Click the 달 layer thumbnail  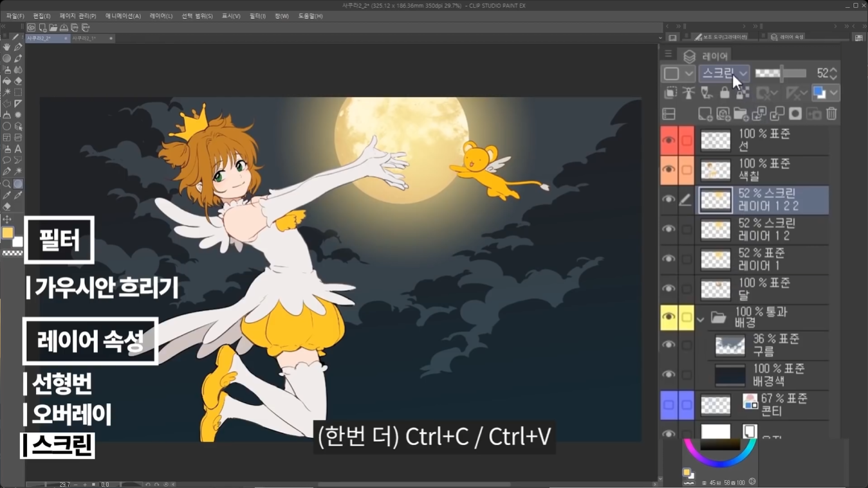pos(716,289)
